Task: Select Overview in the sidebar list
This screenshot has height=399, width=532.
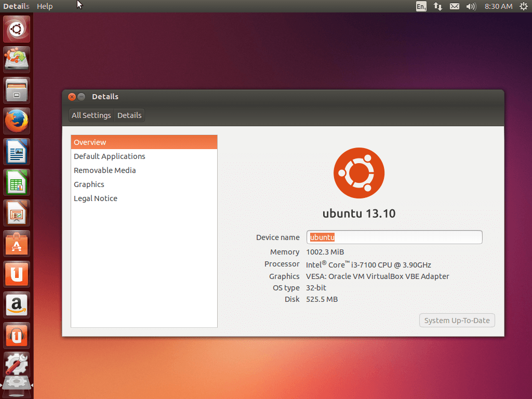Action: point(144,142)
